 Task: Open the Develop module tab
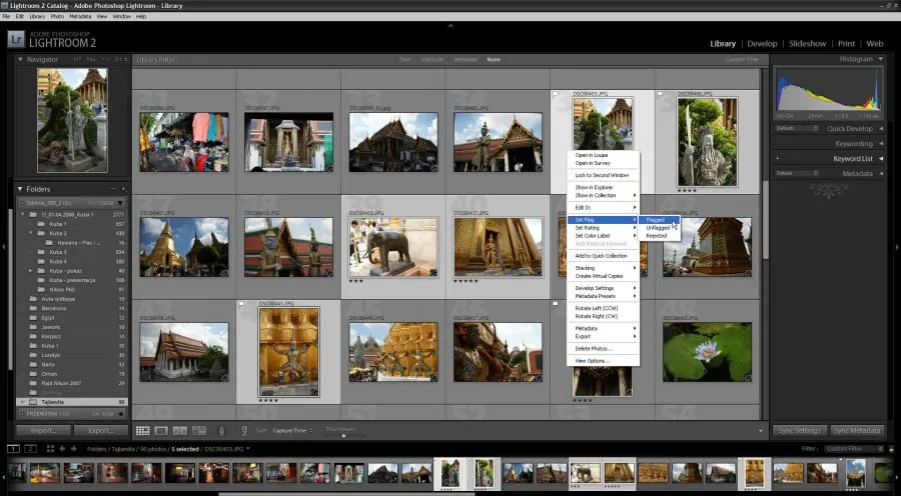pyautogui.click(x=762, y=44)
